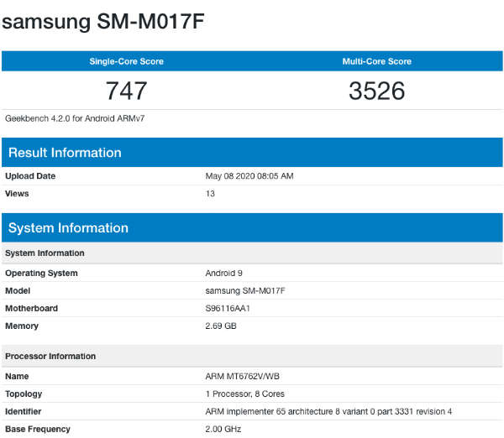
Task: Click the Views count value 13
Action: click(210, 194)
